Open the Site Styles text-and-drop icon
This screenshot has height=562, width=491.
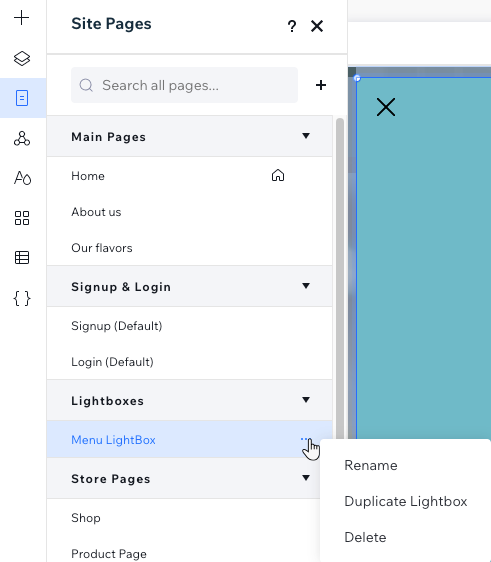click(22, 178)
